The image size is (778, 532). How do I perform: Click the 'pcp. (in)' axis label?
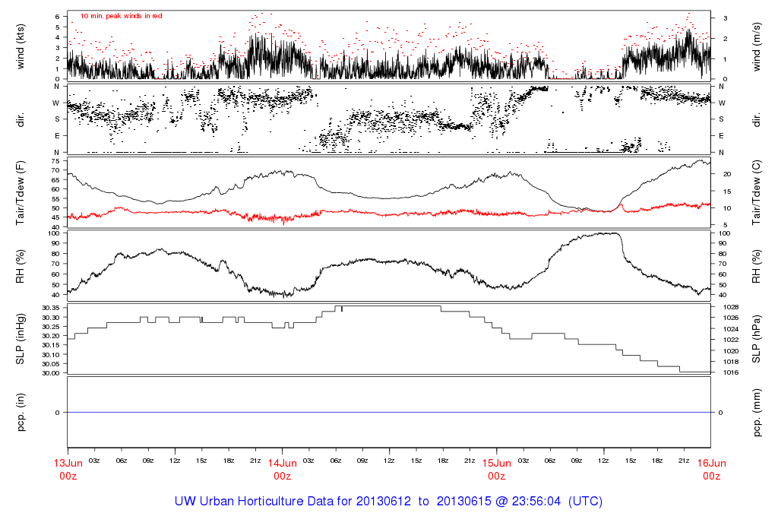[21, 413]
